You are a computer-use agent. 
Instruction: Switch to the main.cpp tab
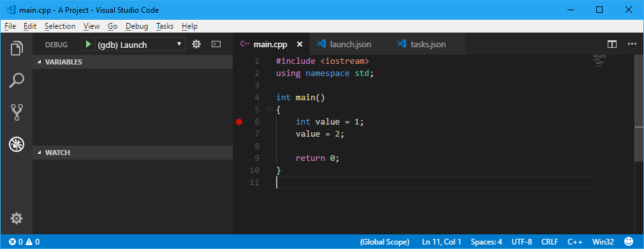pyautogui.click(x=270, y=45)
